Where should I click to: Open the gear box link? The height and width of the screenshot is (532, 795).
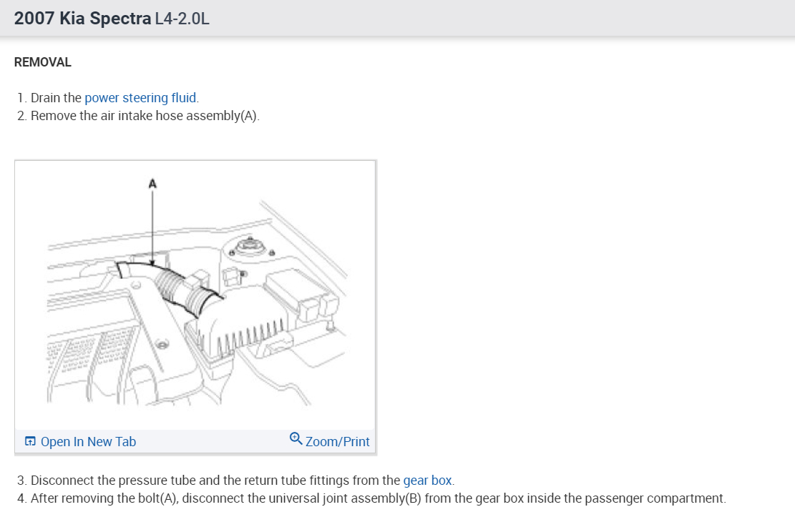[427, 481]
